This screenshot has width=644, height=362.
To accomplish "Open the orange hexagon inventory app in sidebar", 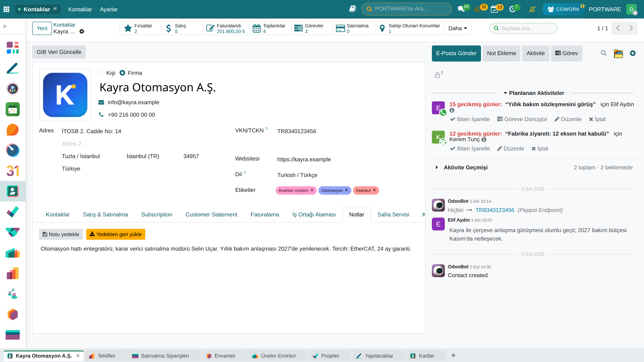I will pyautogui.click(x=12, y=315).
